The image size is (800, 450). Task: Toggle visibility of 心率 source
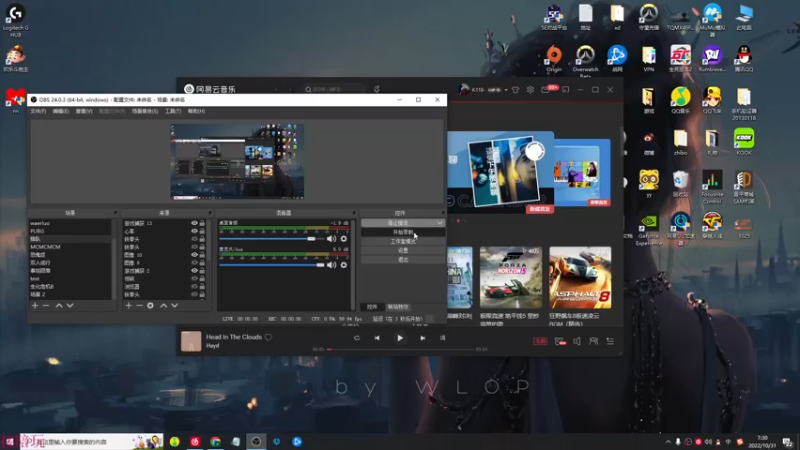pos(194,231)
